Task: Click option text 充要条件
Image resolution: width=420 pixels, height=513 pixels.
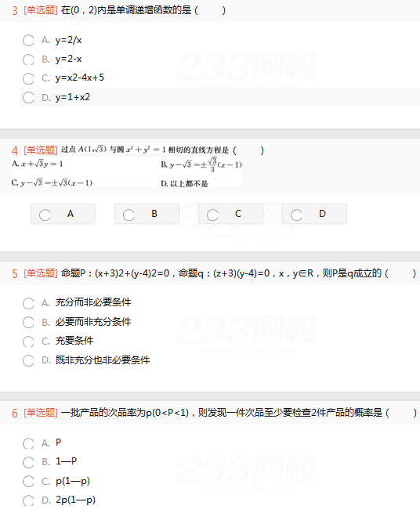Action: (x=74, y=341)
